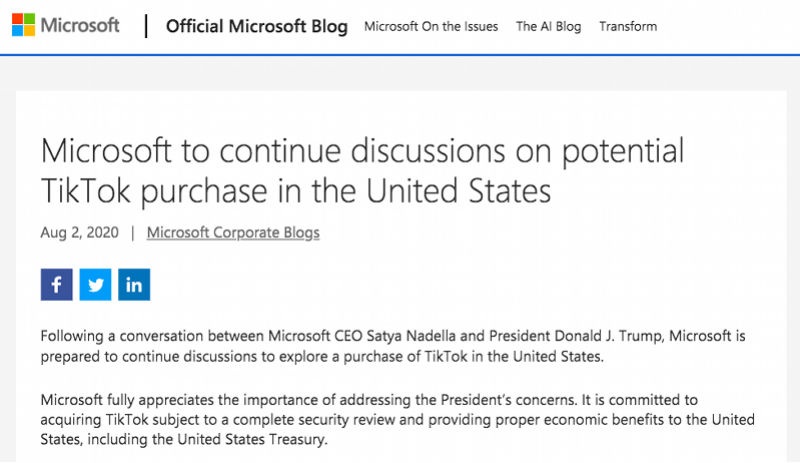This screenshot has width=800, height=463.
Task: Click the pipe separator after the date
Action: pyautogui.click(x=133, y=233)
